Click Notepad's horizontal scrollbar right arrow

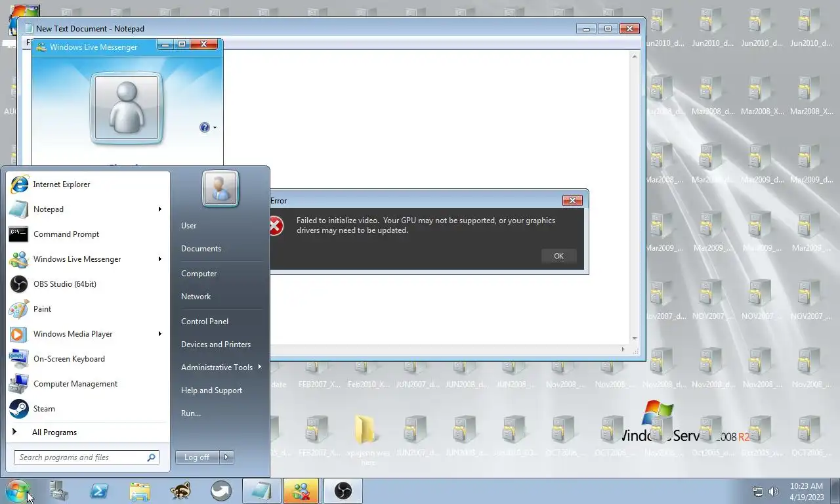pos(623,350)
